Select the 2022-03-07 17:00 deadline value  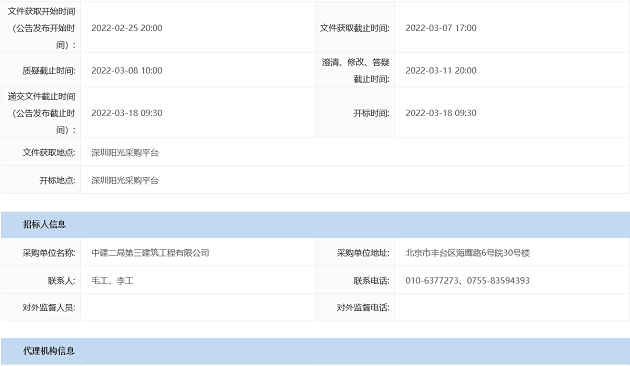tap(441, 28)
